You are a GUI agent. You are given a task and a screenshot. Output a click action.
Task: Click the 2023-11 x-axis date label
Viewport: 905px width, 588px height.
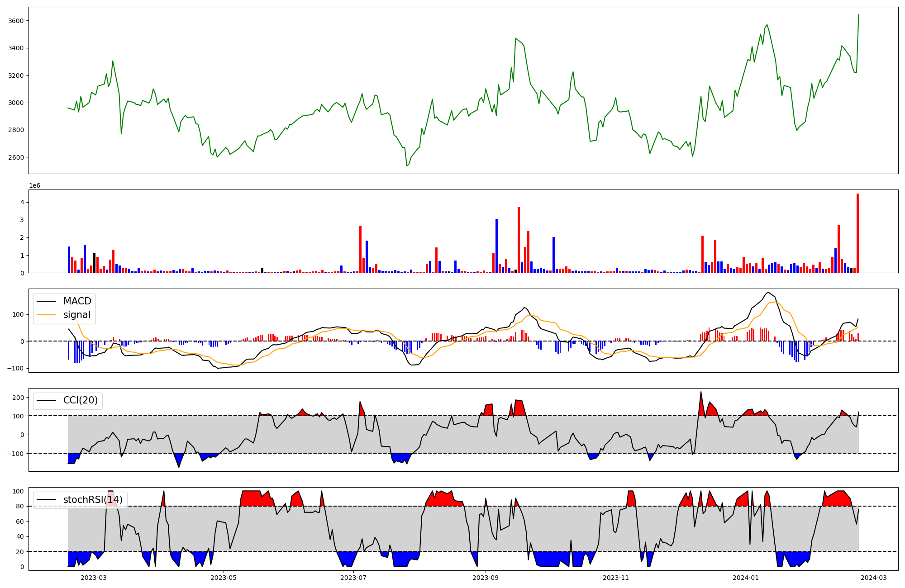pyautogui.click(x=616, y=578)
